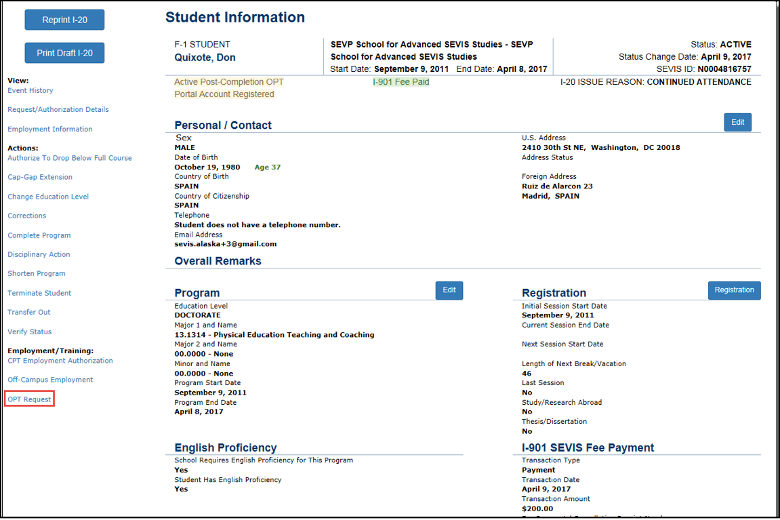Click Verify Status link
Viewport: 780px width, 520px height.
tap(29, 331)
